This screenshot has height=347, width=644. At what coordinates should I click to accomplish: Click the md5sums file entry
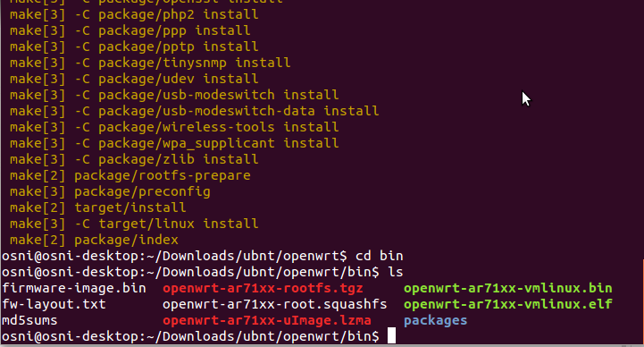[29, 320]
